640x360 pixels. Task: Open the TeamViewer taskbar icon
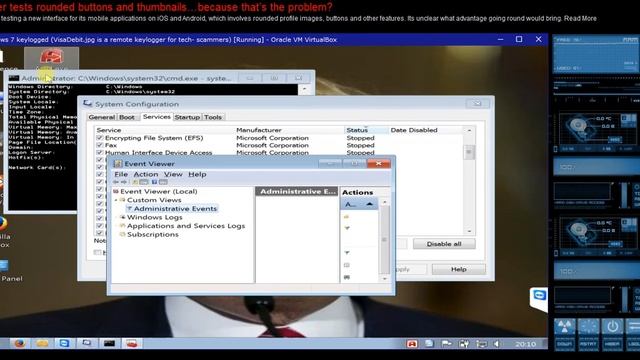(64, 343)
